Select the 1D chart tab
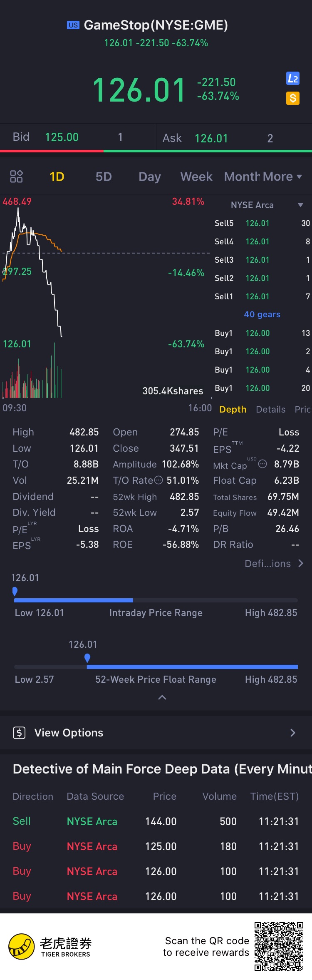Screen dimensions: 312x980 [57, 177]
